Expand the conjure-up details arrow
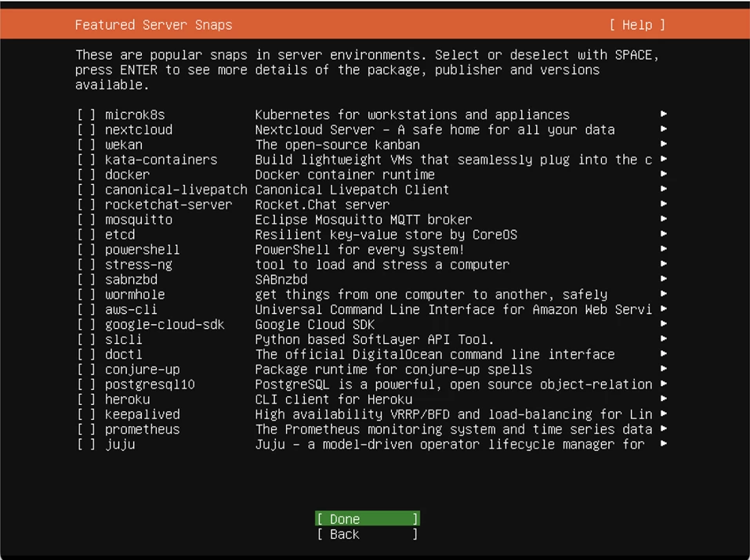750x560 pixels. 664,369
